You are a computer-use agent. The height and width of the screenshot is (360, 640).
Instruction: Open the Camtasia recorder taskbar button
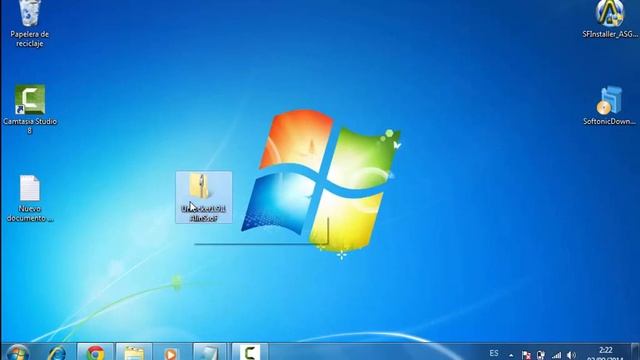click(250, 353)
